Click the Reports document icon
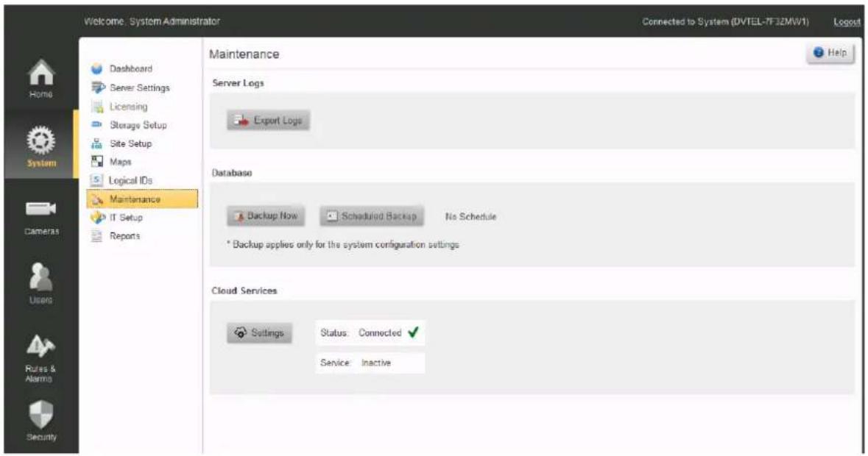 pos(97,236)
